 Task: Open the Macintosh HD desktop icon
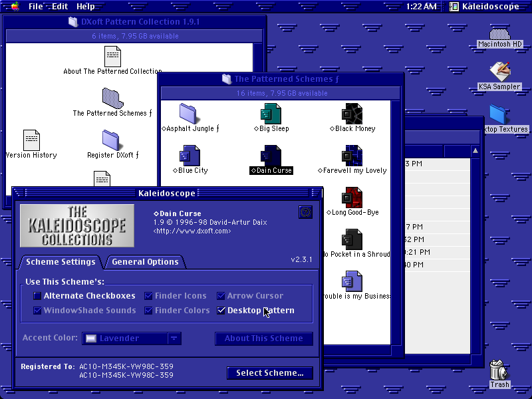click(x=500, y=35)
